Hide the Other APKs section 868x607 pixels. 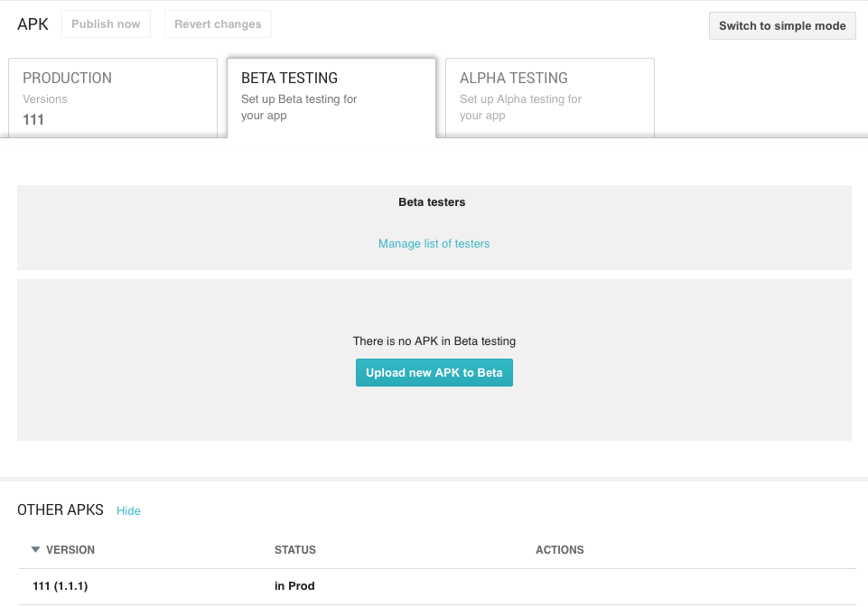tap(128, 511)
